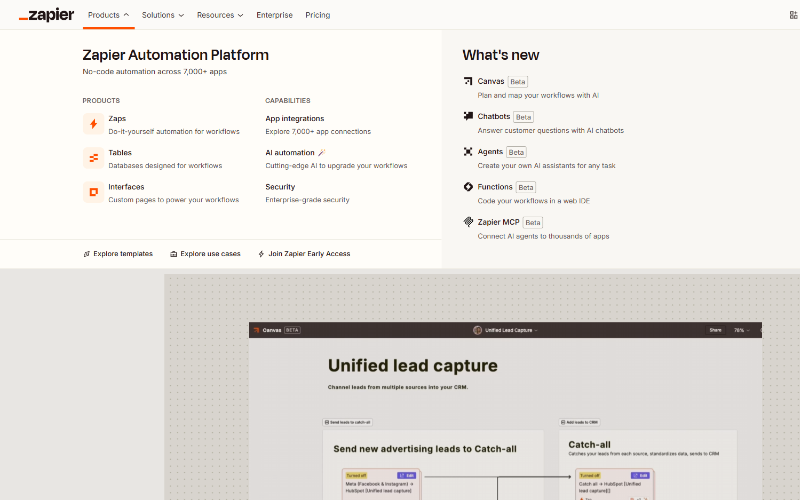Select the Tables product icon
The height and width of the screenshot is (500, 800).
pos(93,158)
